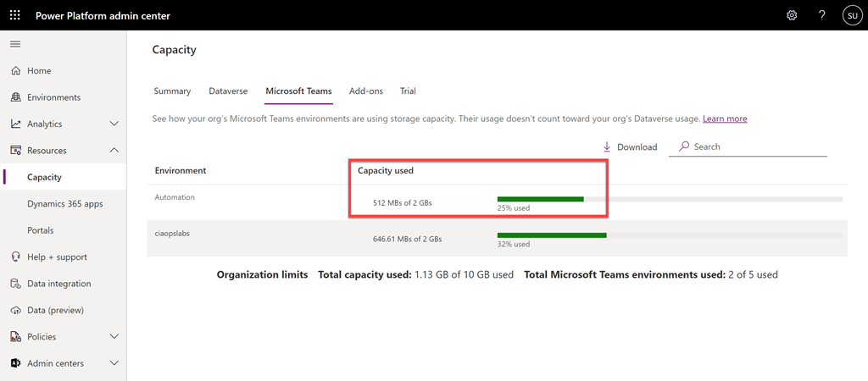Switch to the Add-ons tab

tap(366, 91)
